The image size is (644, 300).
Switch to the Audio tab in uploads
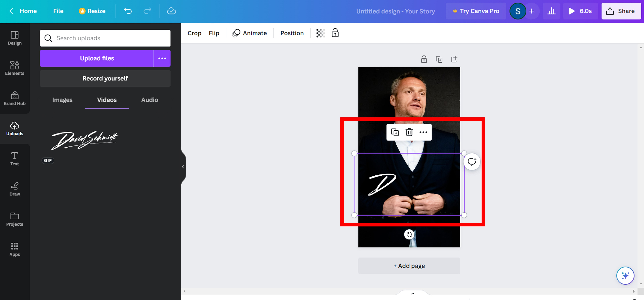click(150, 100)
